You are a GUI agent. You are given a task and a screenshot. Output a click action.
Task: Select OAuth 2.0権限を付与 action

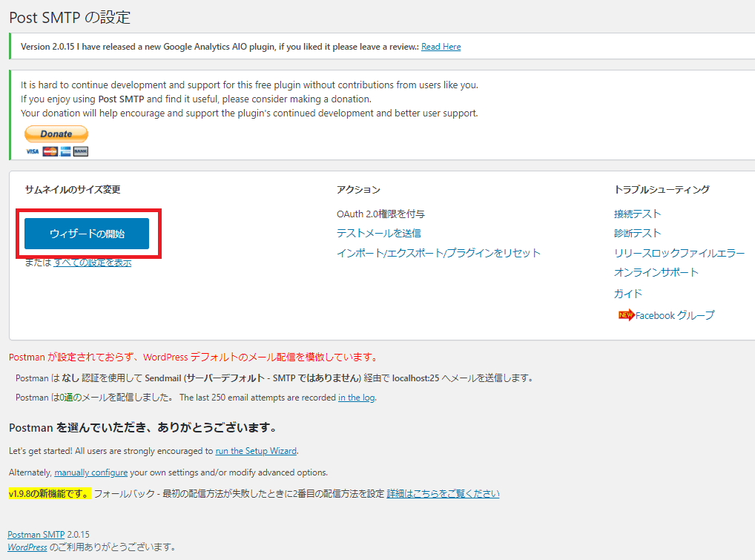380,214
